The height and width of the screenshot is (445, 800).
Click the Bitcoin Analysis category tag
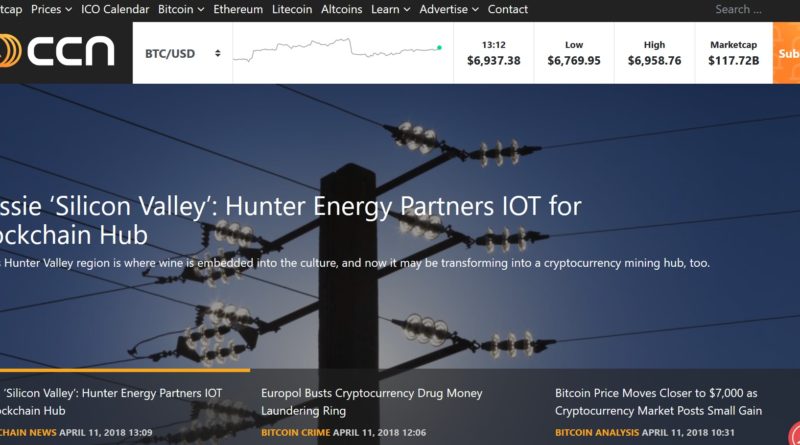click(596, 432)
